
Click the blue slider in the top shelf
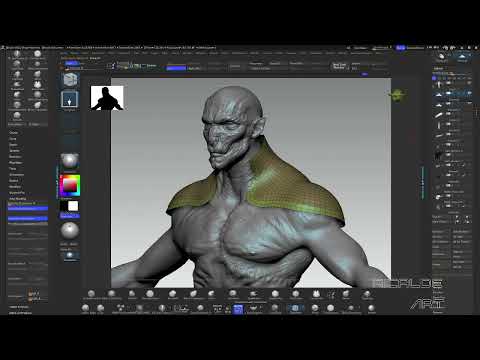point(176,68)
